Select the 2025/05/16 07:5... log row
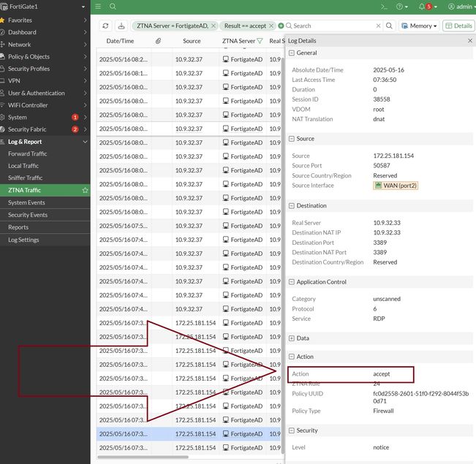The width and height of the screenshot is (476, 464). (189, 226)
